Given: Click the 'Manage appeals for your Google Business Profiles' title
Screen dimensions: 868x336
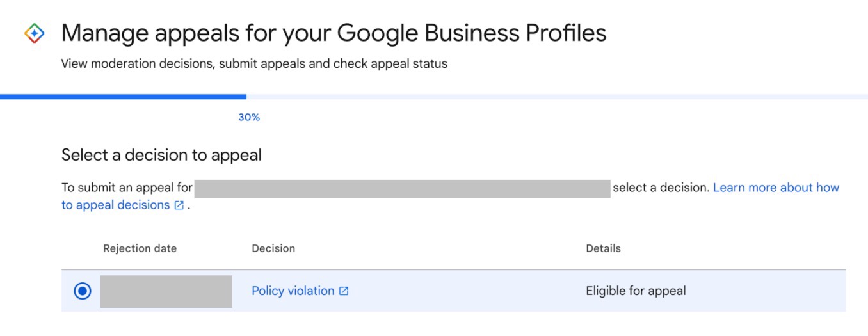Looking at the screenshot, I should 334,33.
